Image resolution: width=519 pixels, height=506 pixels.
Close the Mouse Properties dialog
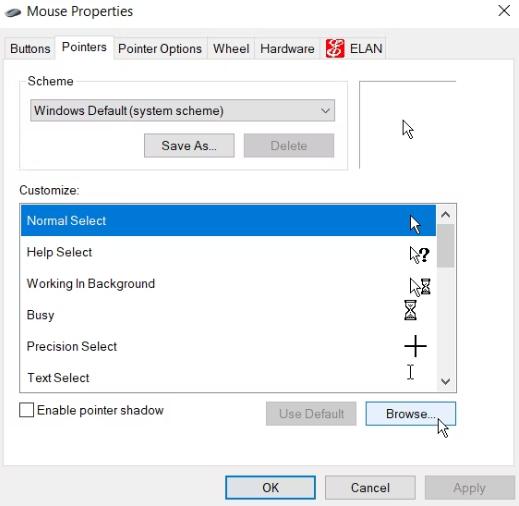click(x=504, y=11)
